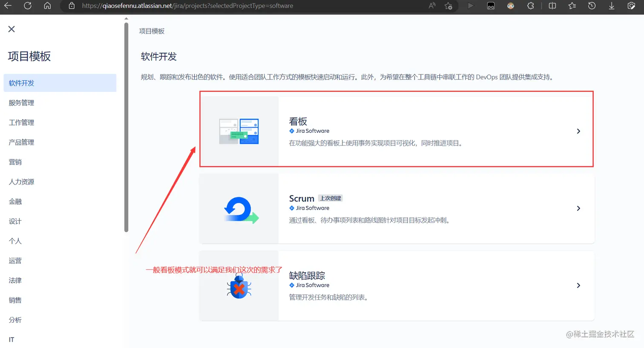644x348 pixels.
Task: Close the project templates panel
Action: [11, 29]
